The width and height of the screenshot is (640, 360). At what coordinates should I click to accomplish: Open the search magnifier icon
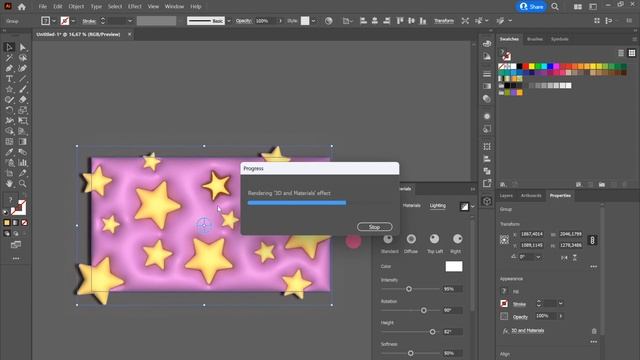click(555, 7)
